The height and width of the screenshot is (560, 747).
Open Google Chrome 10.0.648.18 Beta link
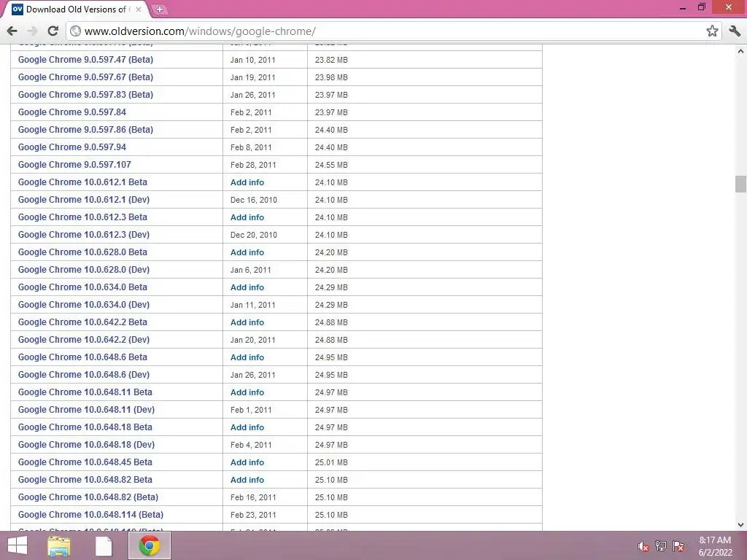85,427
